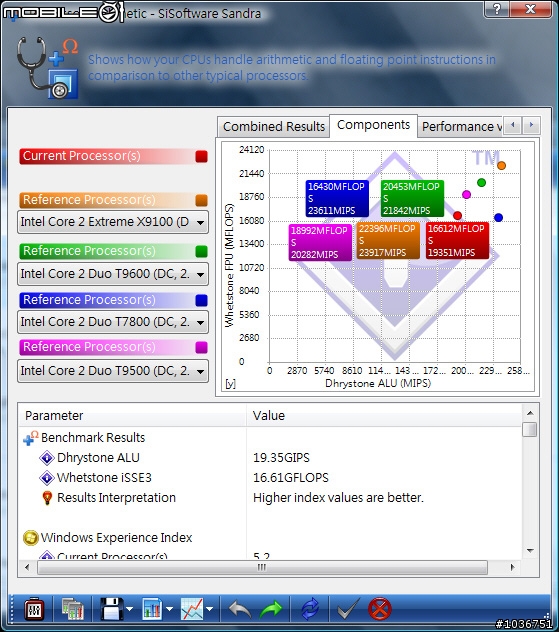Open the Performance tab
This screenshot has width=559, height=632.
tap(460, 127)
